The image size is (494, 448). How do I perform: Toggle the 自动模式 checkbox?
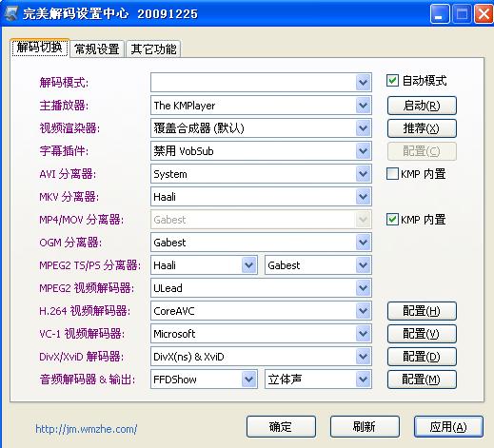[392, 81]
